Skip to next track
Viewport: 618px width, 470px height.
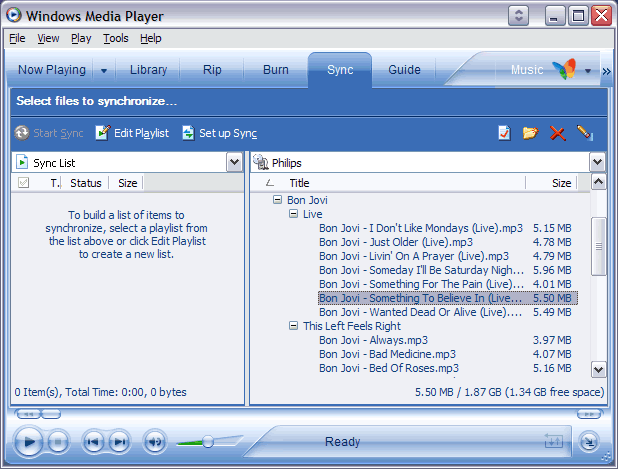coord(119,442)
